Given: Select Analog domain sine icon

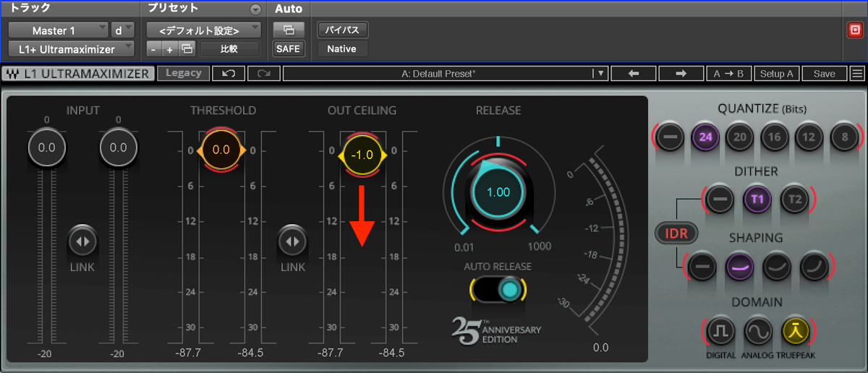Looking at the screenshot, I should pyautogui.click(x=758, y=331).
